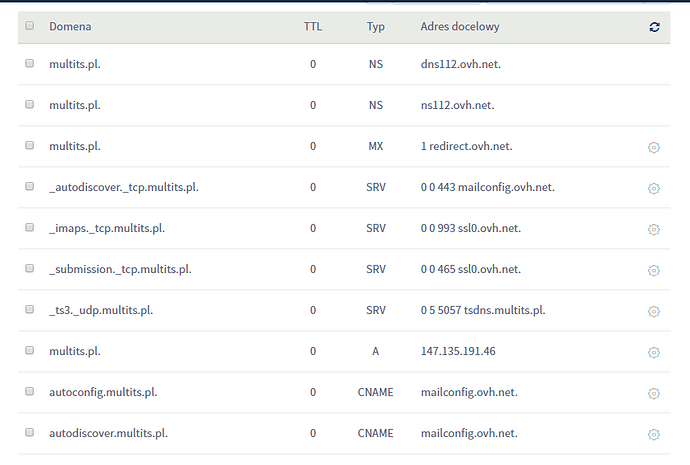
Task: Open gear settings for _autodiscover SRV record
Action: coord(654,188)
